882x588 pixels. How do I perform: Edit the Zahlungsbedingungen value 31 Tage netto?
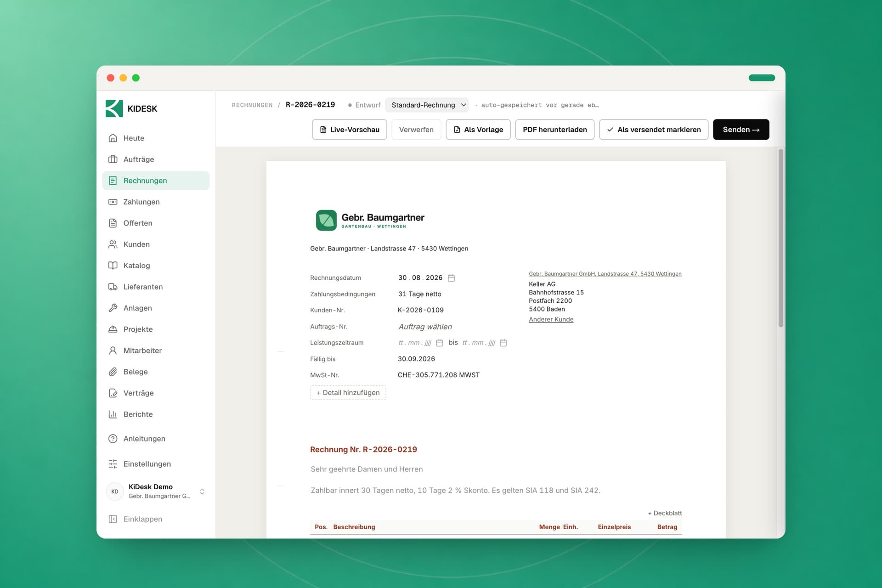pyautogui.click(x=419, y=294)
